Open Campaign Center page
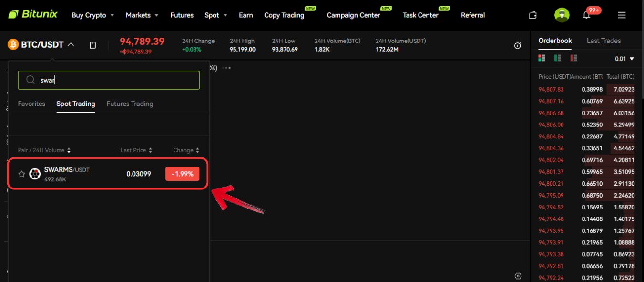 (x=353, y=15)
